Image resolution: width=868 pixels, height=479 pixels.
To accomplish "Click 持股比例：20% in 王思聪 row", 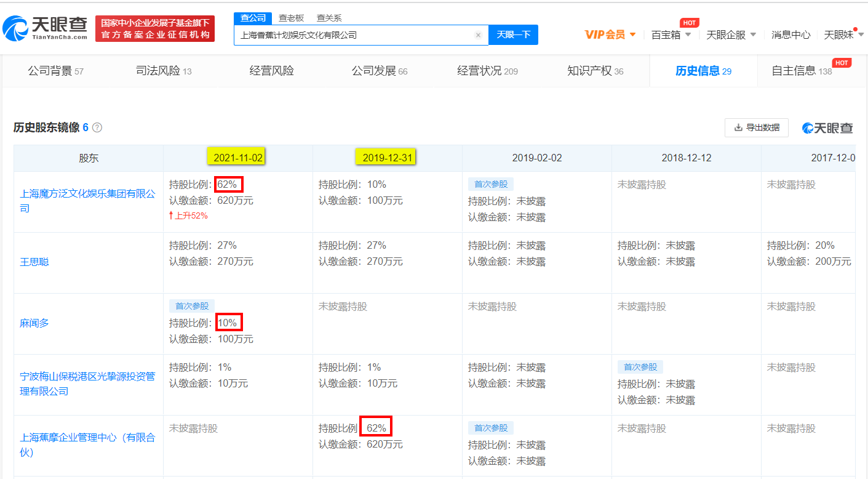I will 800,245.
